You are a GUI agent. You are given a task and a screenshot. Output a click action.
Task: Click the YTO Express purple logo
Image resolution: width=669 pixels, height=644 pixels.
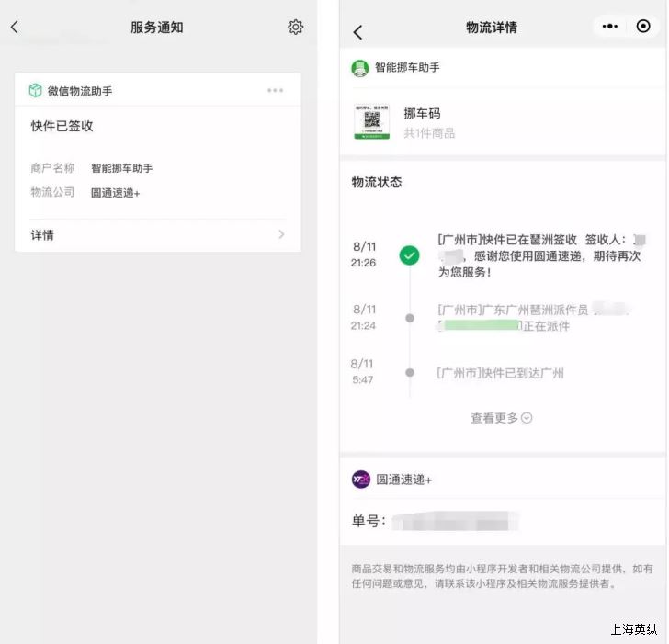[361, 480]
